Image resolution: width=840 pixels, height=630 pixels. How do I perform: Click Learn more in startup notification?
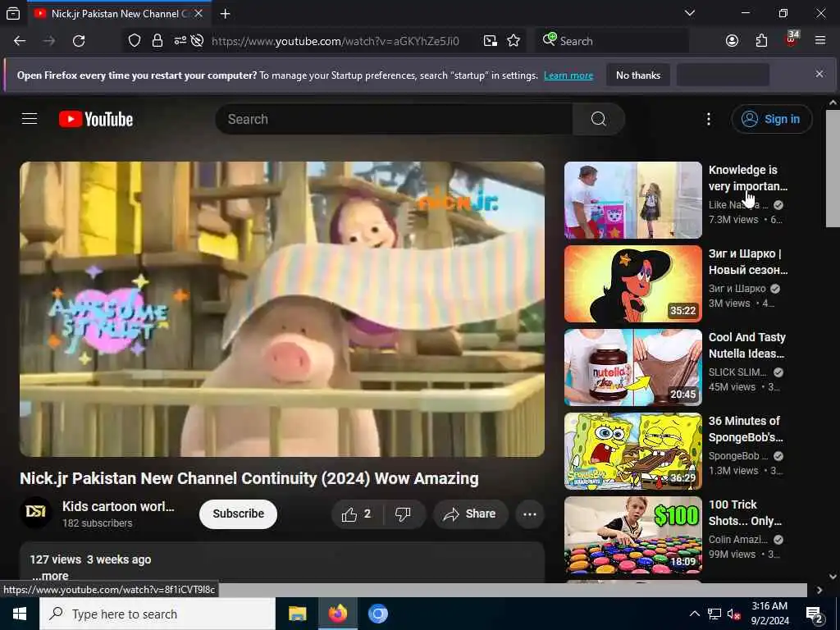pos(568,75)
